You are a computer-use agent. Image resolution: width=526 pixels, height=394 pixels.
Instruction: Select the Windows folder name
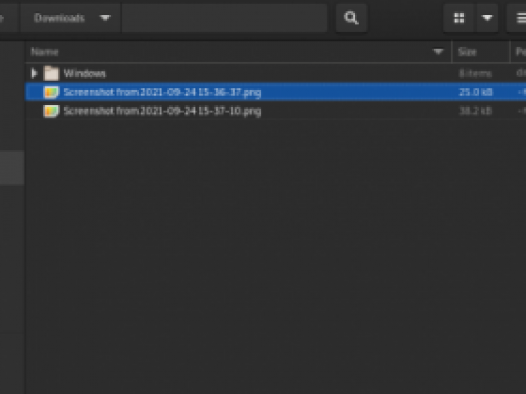[x=85, y=73]
